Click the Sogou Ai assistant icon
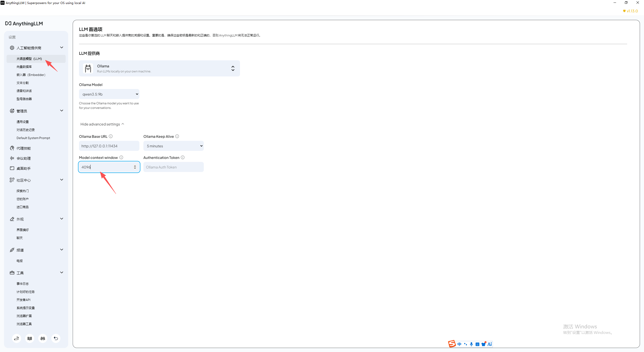The image size is (644, 352). pyautogui.click(x=490, y=344)
